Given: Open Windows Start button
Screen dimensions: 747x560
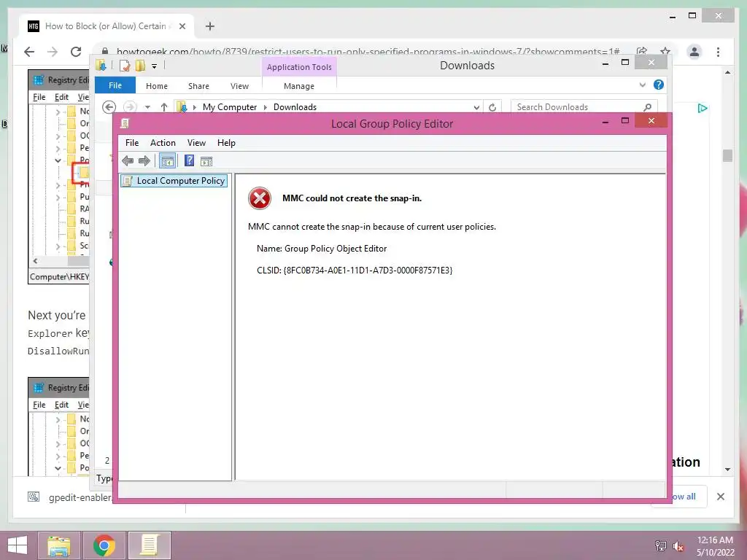Looking at the screenshot, I should click(x=18, y=545).
